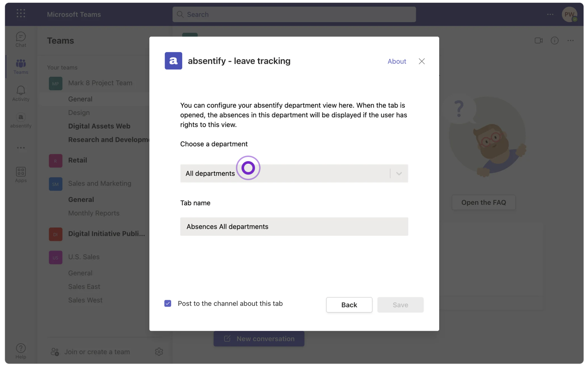Open General channel under Mark 8 Project Team
The height and width of the screenshot is (367, 588).
tap(80, 99)
